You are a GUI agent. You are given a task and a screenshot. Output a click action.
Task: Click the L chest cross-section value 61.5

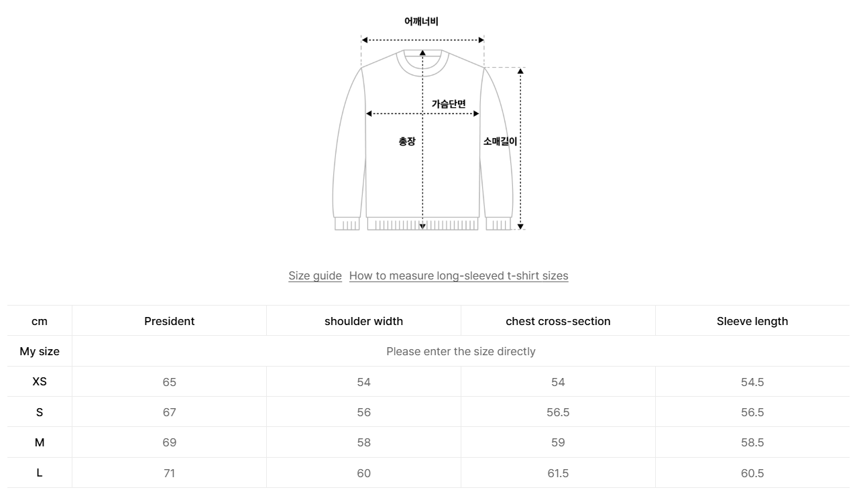click(x=558, y=473)
